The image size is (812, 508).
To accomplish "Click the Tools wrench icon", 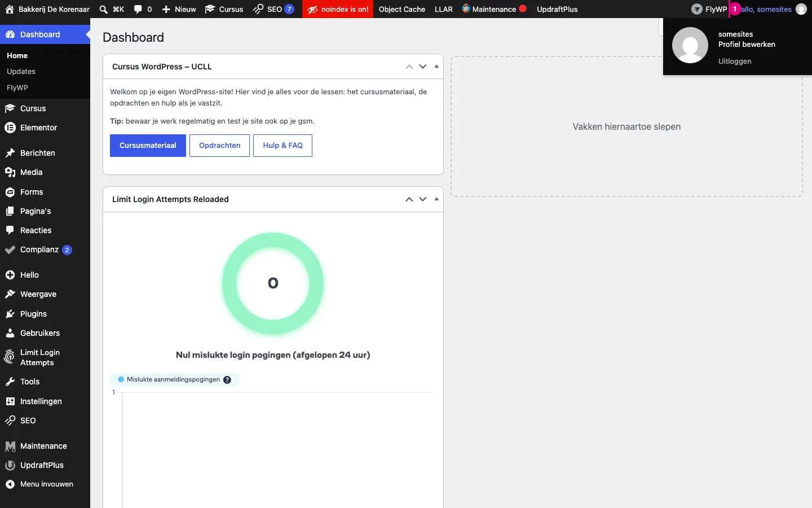I will tap(10, 382).
